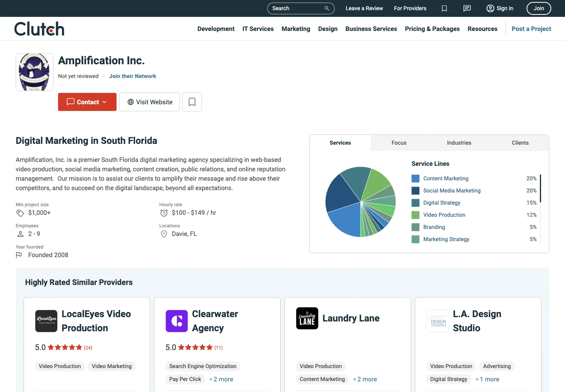Open L.A. Design Studio provider name

(477, 321)
